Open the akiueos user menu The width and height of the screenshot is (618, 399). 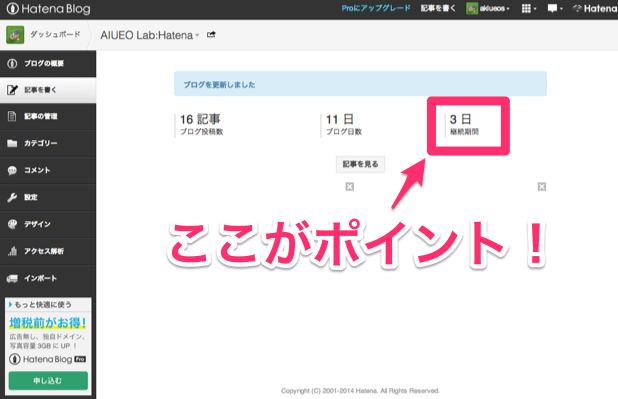coord(488,8)
